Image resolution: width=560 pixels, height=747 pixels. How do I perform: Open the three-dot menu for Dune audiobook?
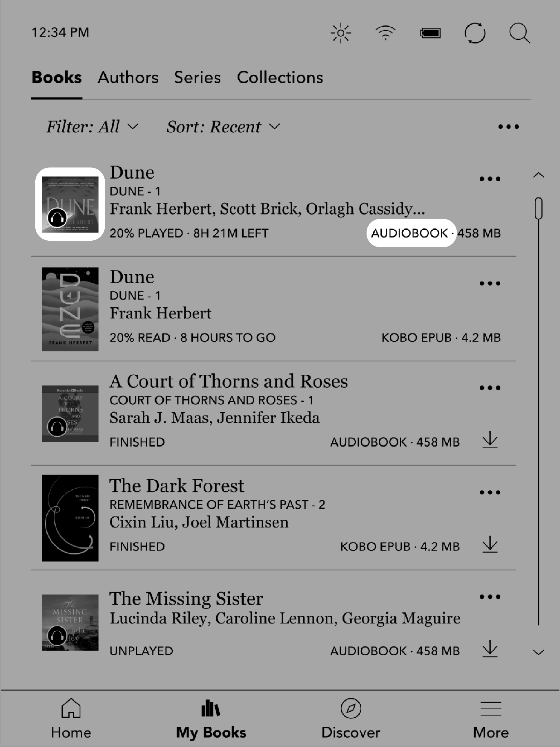coord(491,180)
